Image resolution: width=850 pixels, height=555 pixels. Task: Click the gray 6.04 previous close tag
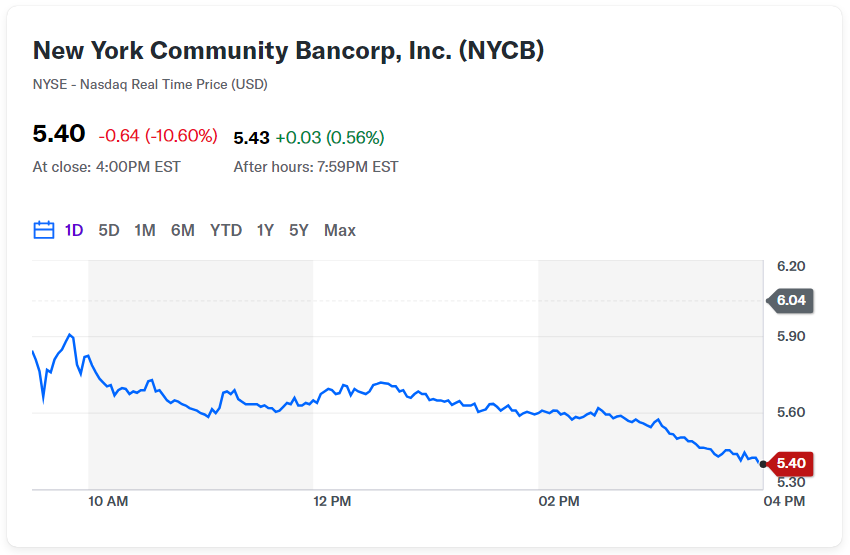click(790, 300)
